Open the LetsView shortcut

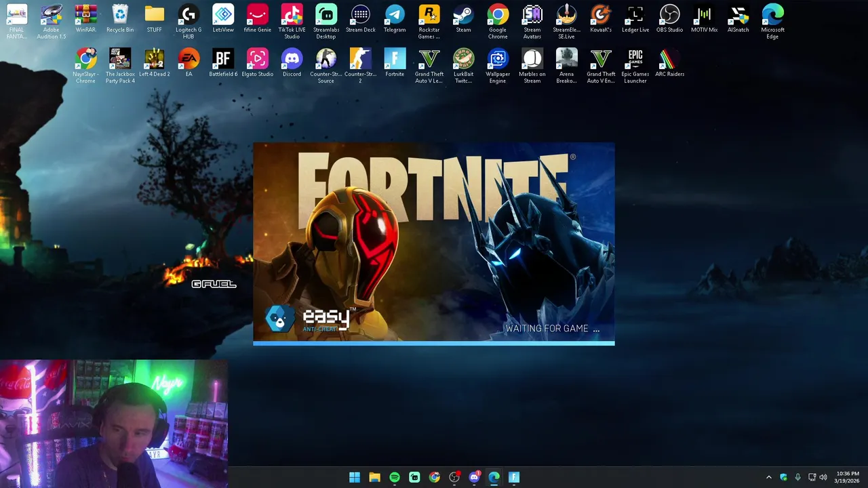pyautogui.click(x=223, y=19)
